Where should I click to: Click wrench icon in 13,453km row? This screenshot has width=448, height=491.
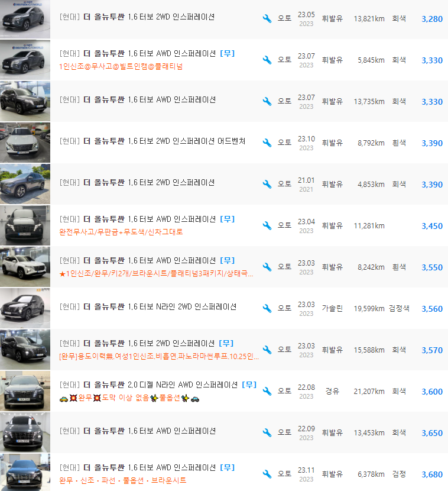(267, 433)
